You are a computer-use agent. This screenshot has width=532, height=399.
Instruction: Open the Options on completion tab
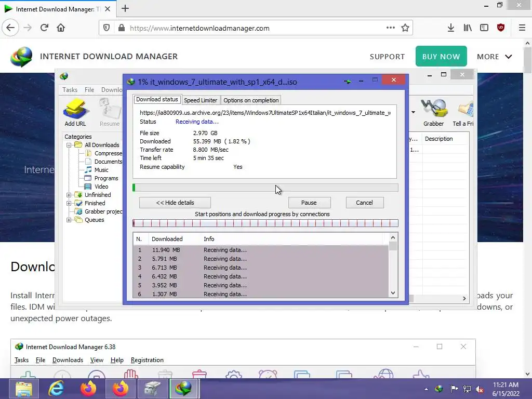pos(251,100)
